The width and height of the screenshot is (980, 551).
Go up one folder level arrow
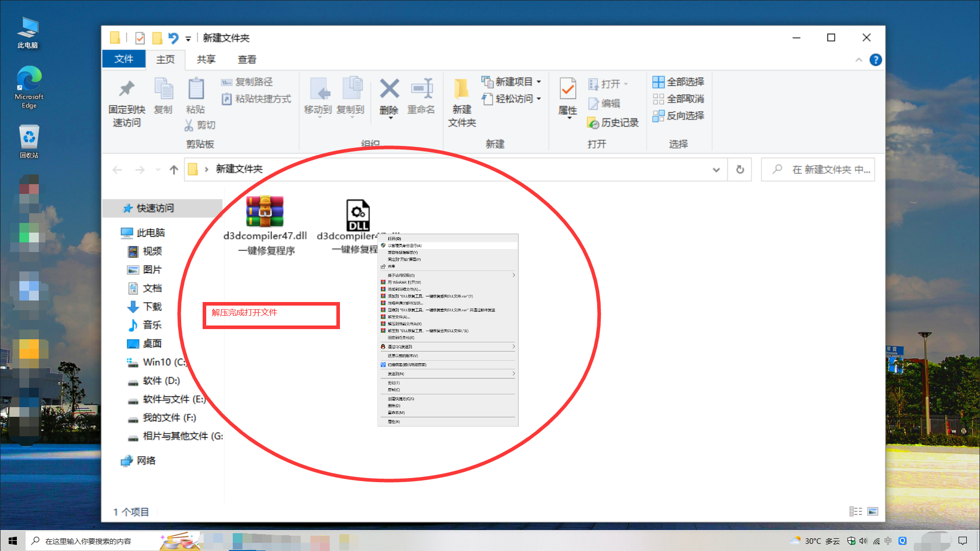(x=174, y=169)
